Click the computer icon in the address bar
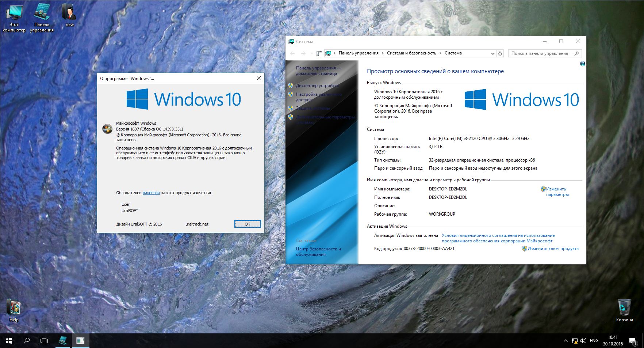Screen dimensions: 644x348 (x=328, y=53)
